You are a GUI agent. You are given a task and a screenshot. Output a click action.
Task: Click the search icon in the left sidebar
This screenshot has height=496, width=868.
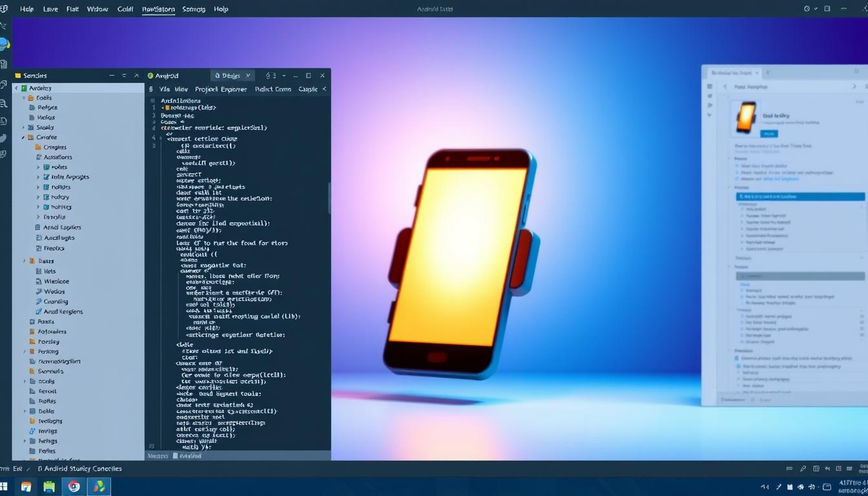coord(4,103)
